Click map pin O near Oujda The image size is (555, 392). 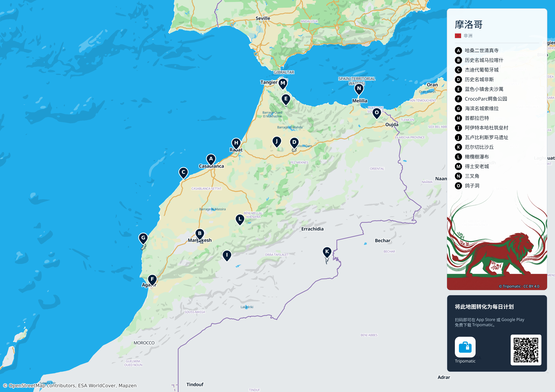(x=377, y=113)
